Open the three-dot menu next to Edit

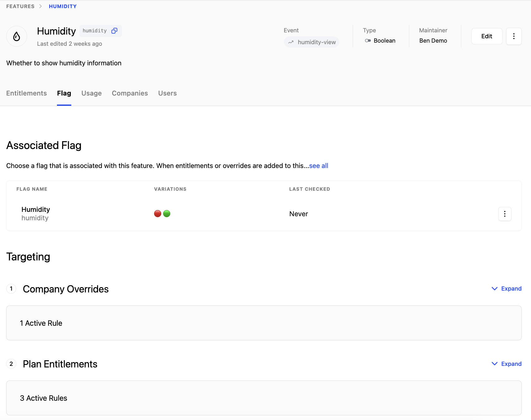pyautogui.click(x=514, y=36)
